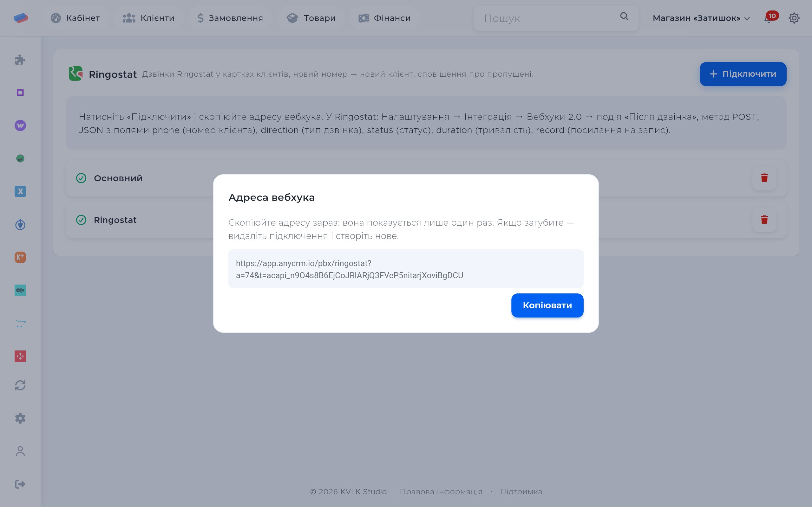This screenshot has width=812, height=507.
Task: Focus the Пошук search field
Action: tap(556, 18)
